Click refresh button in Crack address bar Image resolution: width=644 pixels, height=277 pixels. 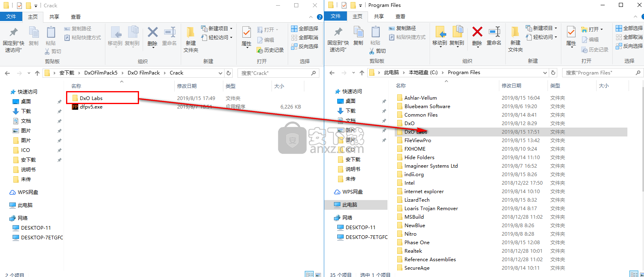[229, 73]
